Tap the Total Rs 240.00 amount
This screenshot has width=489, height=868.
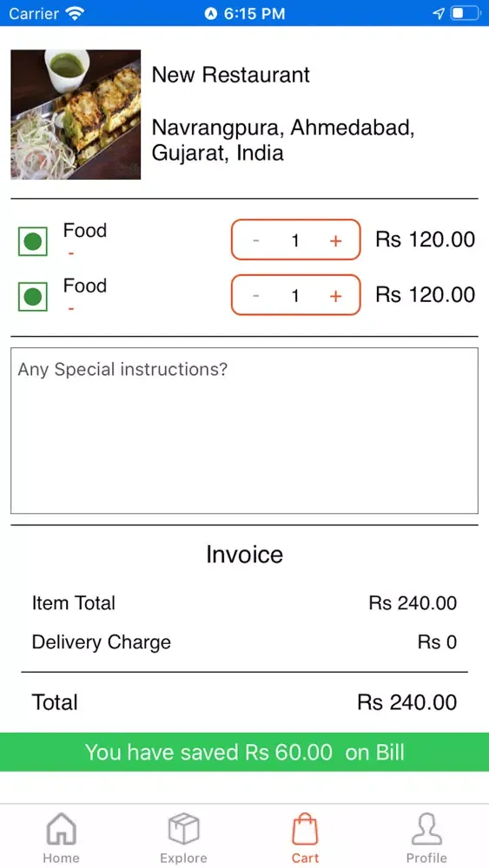[407, 702]
